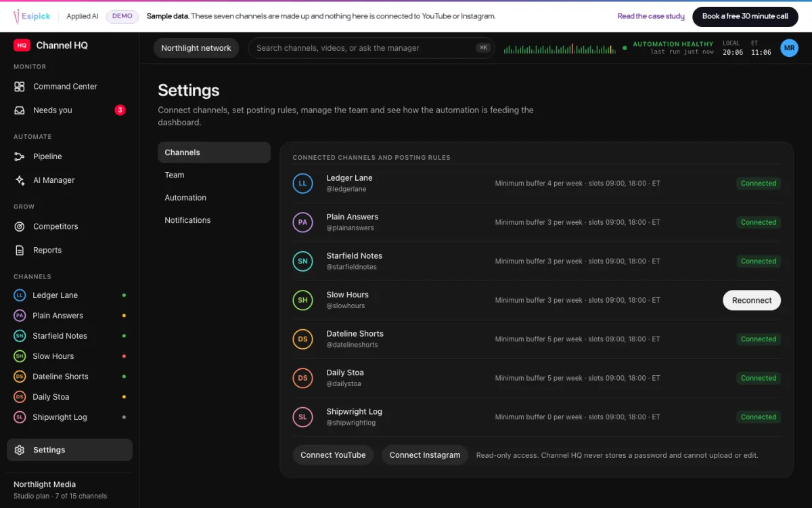
Task: Click the Ledger Lane row avatar in settings list
Action: (x=302, y=184)
